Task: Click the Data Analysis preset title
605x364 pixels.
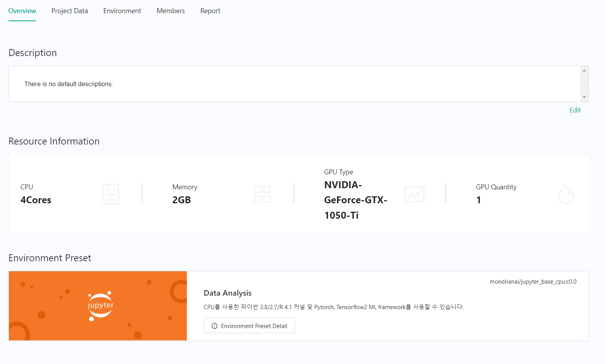Action: tap(227, 293)
